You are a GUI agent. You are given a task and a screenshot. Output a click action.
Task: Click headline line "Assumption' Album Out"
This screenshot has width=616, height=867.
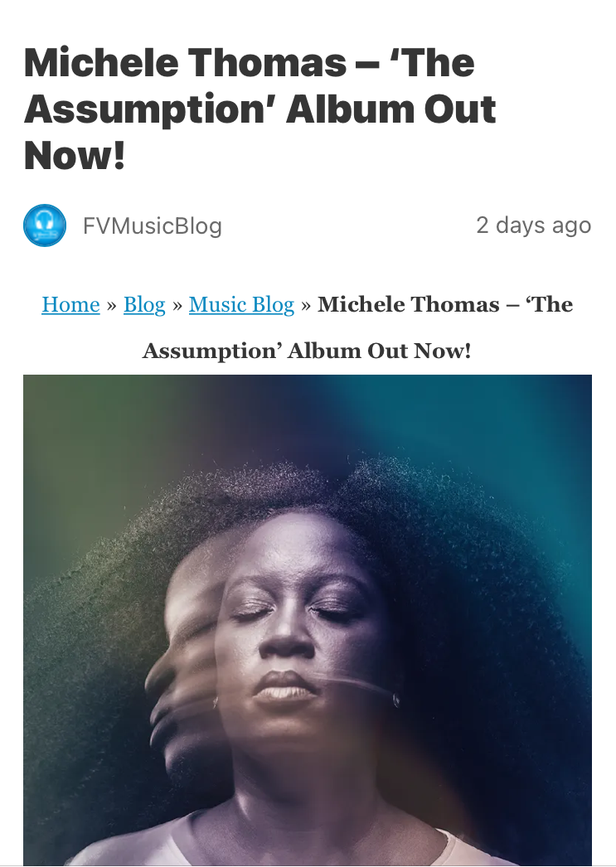(x=259, y=109)
